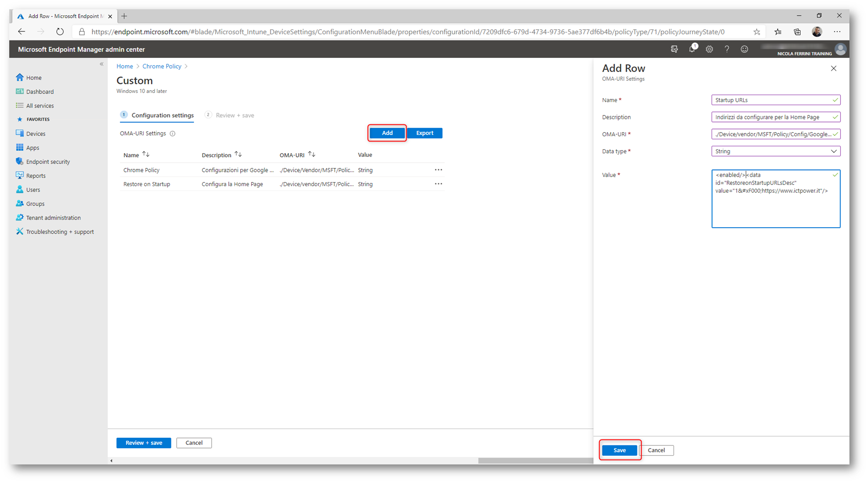Click OMA-URI Settings info icon
The image size is (868, 483).
coord(173,133)
